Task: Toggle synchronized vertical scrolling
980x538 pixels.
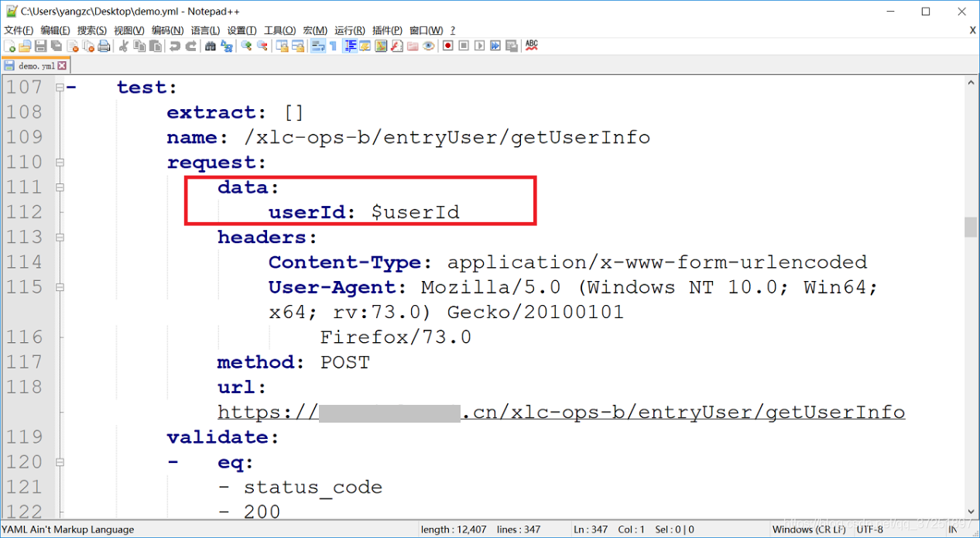Action: [x=281, y=46]
